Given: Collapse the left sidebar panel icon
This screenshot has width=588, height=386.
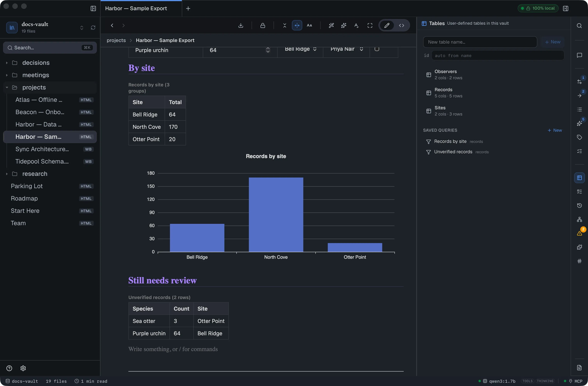Looking at the screenshot, I should click(93, 8).
